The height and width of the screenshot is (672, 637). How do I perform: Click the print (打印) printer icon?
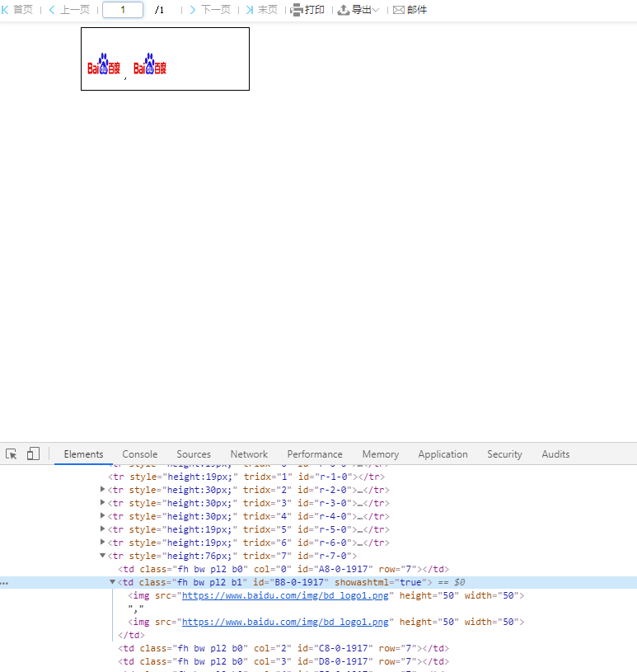click(x=297, y=10)
